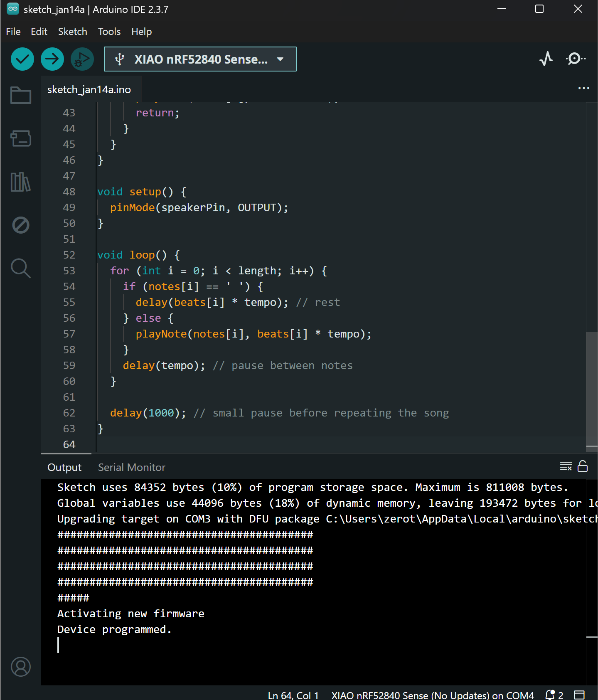This screenshot has height=700, width=598.
Task: Switch to the Serial Monitor tab
Action: click(132, 467)
